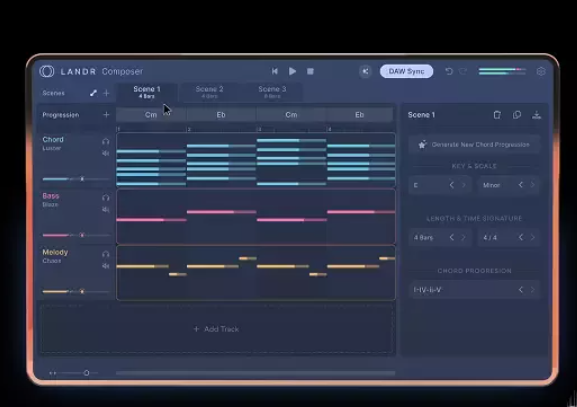This screenshot has height=407, width=577.
Task: Select next time signature, right arrow beside 4/4
Action: click(x=532, y=237)
